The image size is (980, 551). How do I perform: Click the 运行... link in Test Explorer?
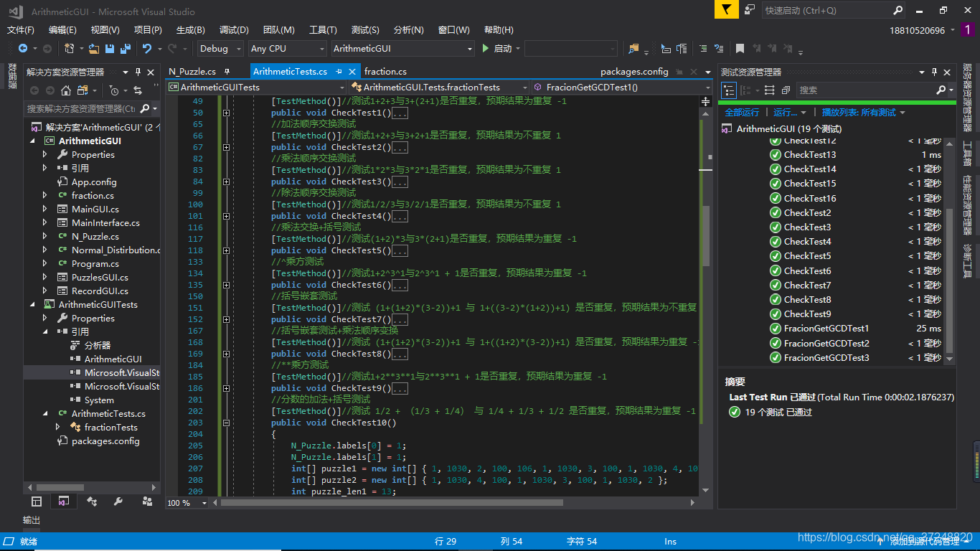coord(786,113)
